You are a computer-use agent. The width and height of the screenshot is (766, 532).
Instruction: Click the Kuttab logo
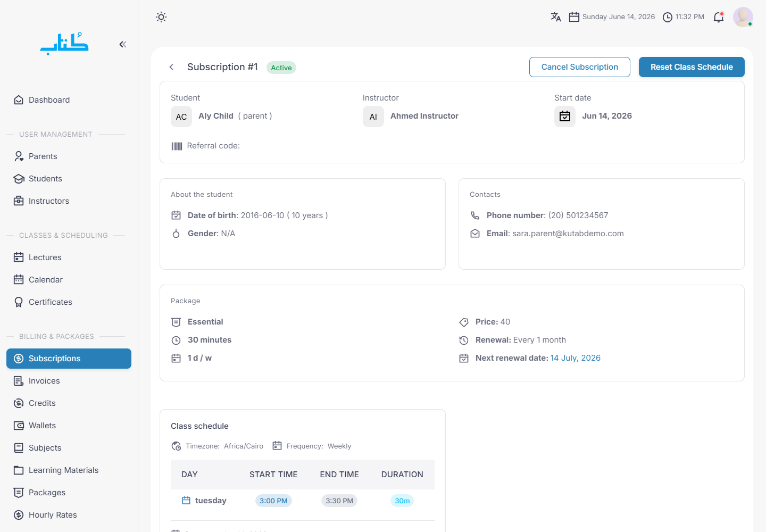[64, 44]
